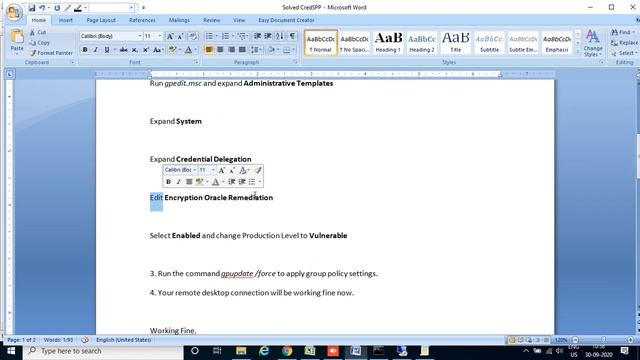This screenshot has width=640, height=360.
Task: Toggle Superscript formatting in ribbon
Action: 145,50
